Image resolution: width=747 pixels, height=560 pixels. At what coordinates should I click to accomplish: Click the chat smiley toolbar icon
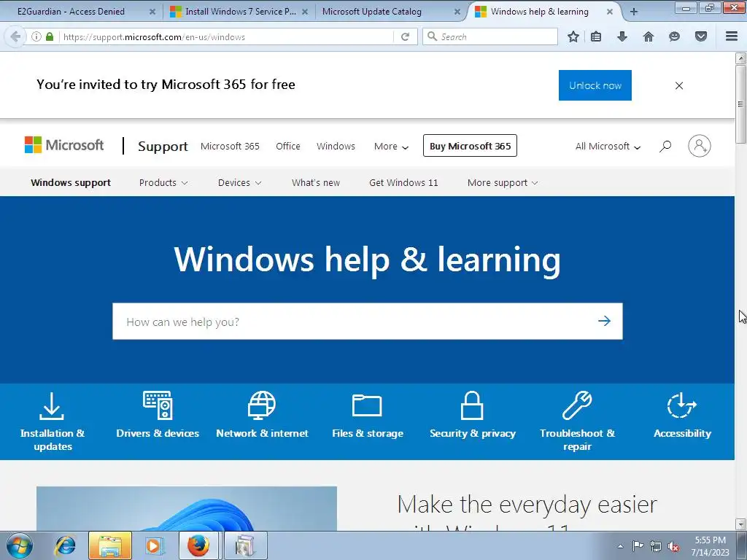coord(674,36)
